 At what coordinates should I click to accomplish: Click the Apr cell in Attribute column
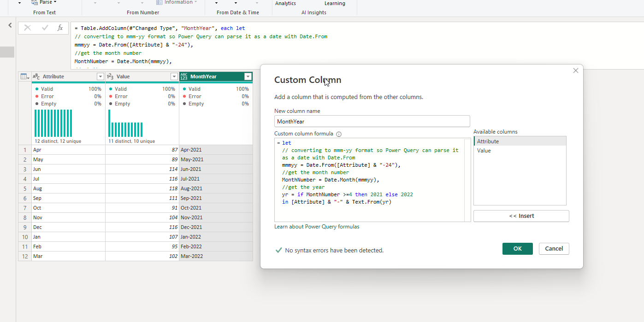click(68, 150)
